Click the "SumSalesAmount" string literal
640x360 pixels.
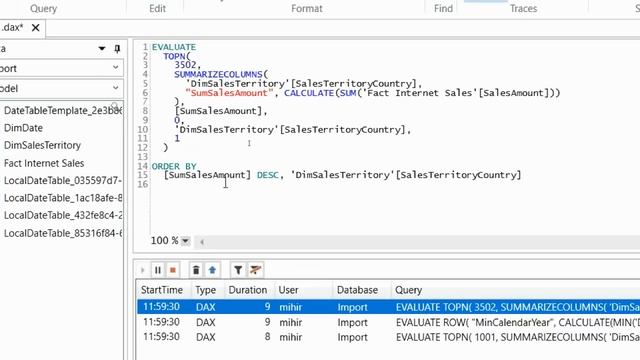point(229,93)
